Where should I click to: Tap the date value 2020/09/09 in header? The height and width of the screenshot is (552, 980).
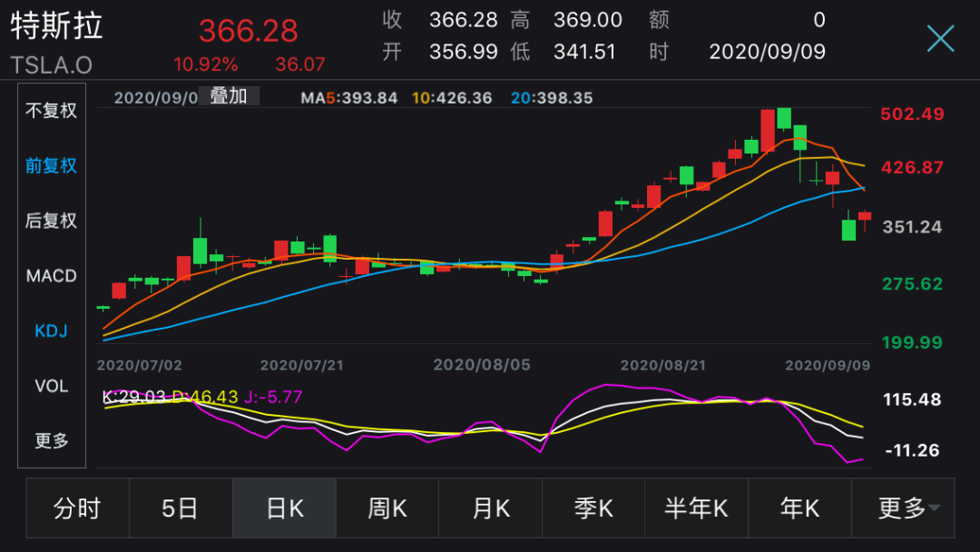click(x=768, y=52)
